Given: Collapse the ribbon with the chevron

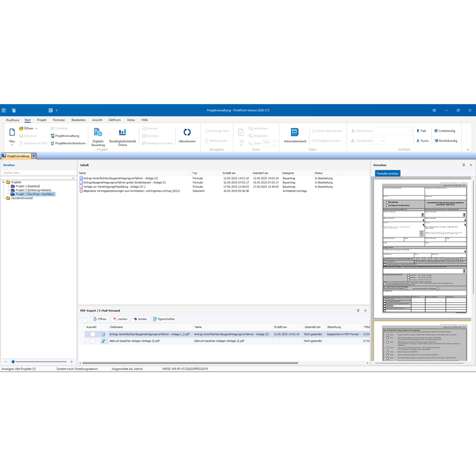Looking at the screenshot, I should click(x=468, y=149).
